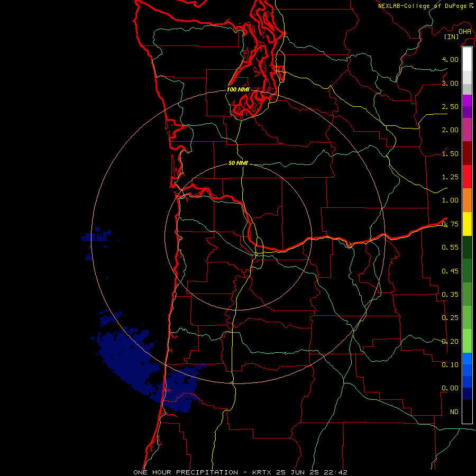This screenshot has width=476, height=476.
Task: Select the dark red legend color band
Action: coord(467,153)
